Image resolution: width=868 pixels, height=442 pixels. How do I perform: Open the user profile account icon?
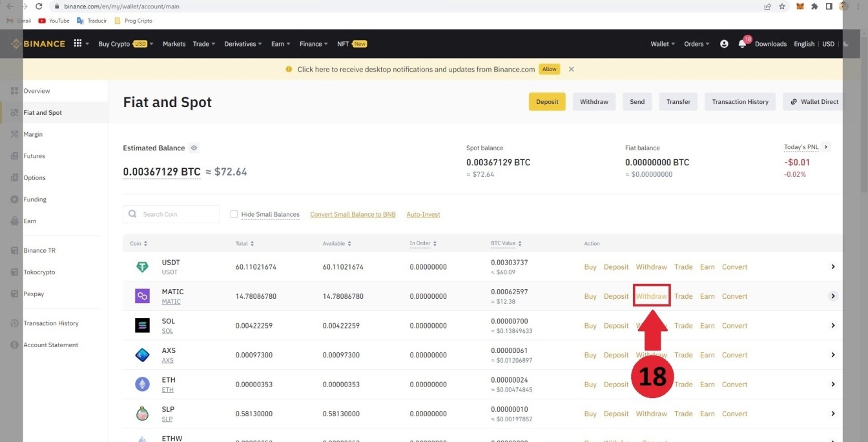[x=724, y=44]
